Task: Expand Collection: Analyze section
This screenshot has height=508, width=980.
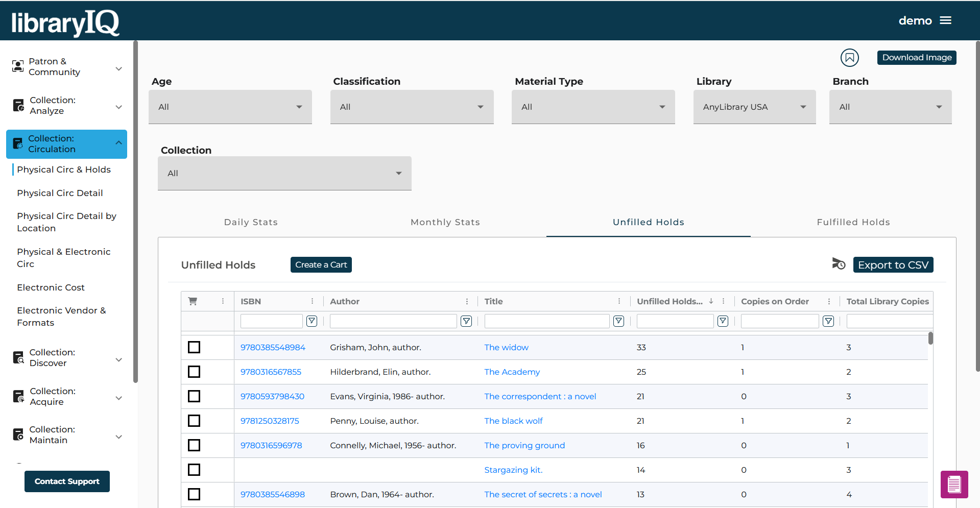Action: click(118, 107)
